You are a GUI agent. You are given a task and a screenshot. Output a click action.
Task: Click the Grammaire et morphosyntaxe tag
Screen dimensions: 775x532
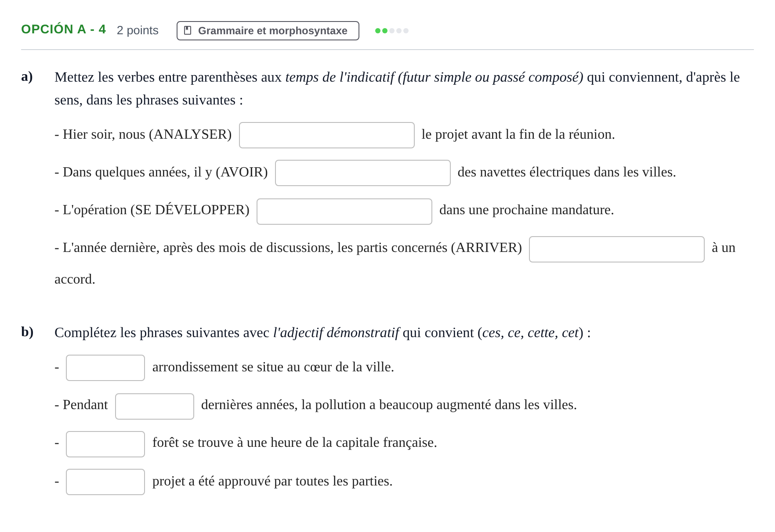[x=268, y=31]
